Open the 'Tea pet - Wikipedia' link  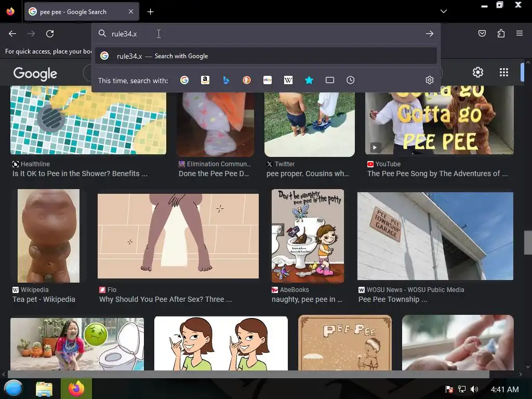pyautogui.click(x=44, y=299)
